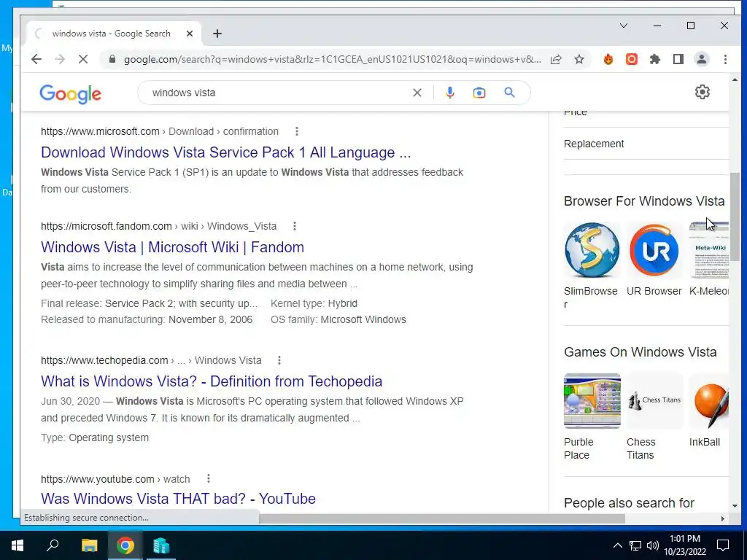This screenshot has width=747, height=560.
Task: Open the Windows Start menu
Action: click(18, 545)
